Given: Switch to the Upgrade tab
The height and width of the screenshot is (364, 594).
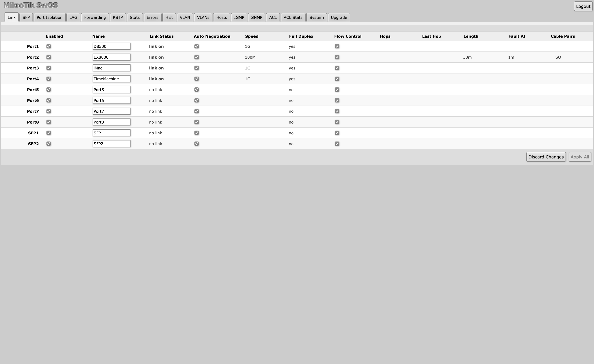Looking at the screenshot, I should [339, 17].
